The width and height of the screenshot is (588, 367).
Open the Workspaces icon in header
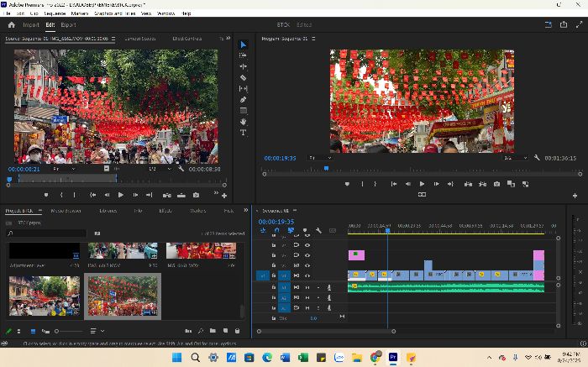pos(549,24)
